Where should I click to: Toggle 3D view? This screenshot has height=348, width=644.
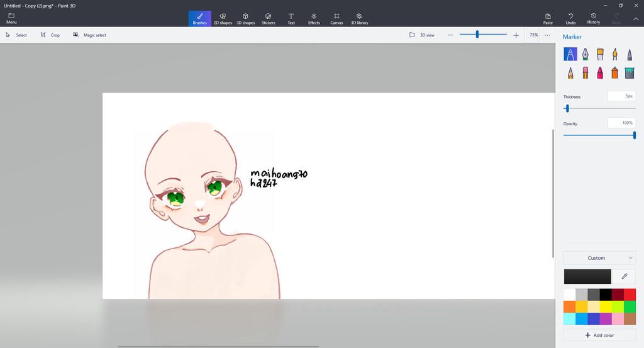point(422,35)
